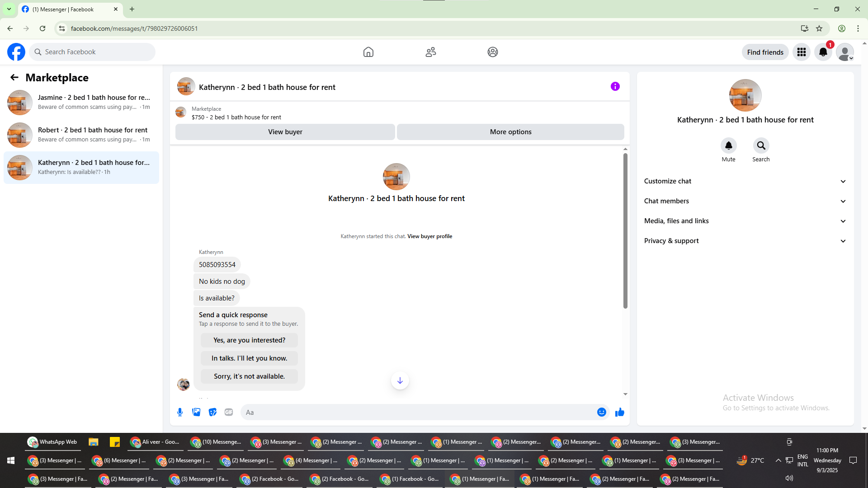Select the Katherynn conversation in the list
The image size is (868, 488).
(x=81, y=168)
